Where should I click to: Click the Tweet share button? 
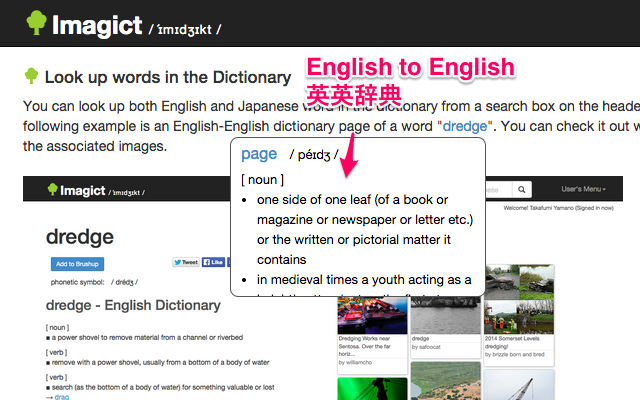click(x=186, y=262)
